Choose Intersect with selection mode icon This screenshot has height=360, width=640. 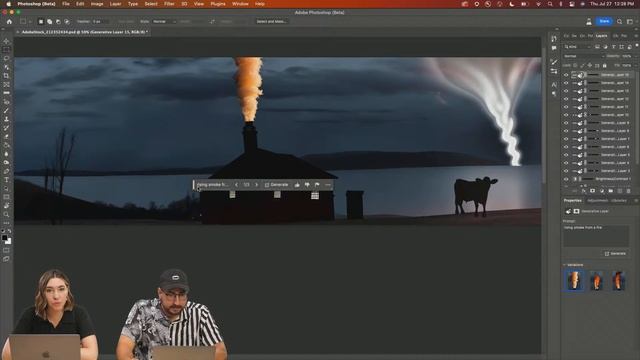67,21
